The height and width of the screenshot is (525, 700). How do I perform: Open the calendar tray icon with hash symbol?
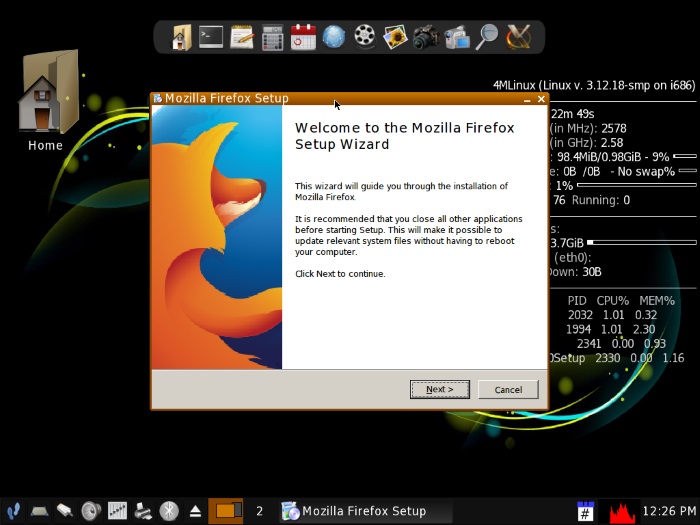click(585, 511)
